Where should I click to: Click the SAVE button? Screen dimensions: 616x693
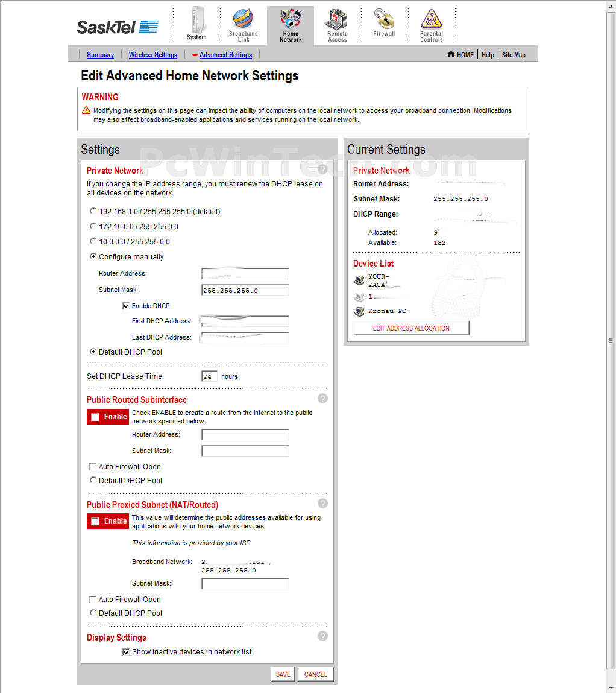[x=283, y=674]
